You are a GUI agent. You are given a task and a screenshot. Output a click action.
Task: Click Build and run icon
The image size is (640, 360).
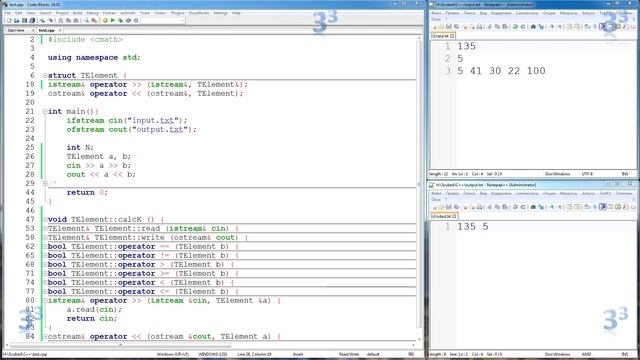click(120, 20)
